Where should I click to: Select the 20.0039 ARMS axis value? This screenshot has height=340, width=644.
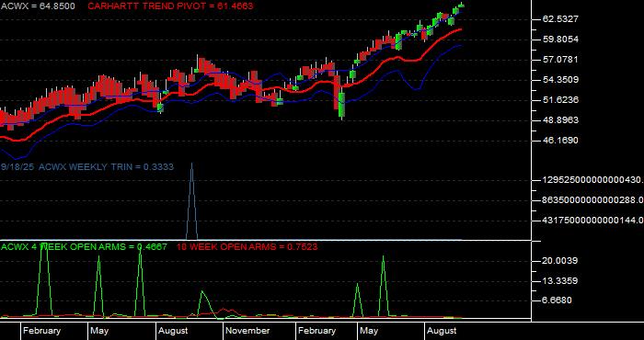click(x=560, y=261)
